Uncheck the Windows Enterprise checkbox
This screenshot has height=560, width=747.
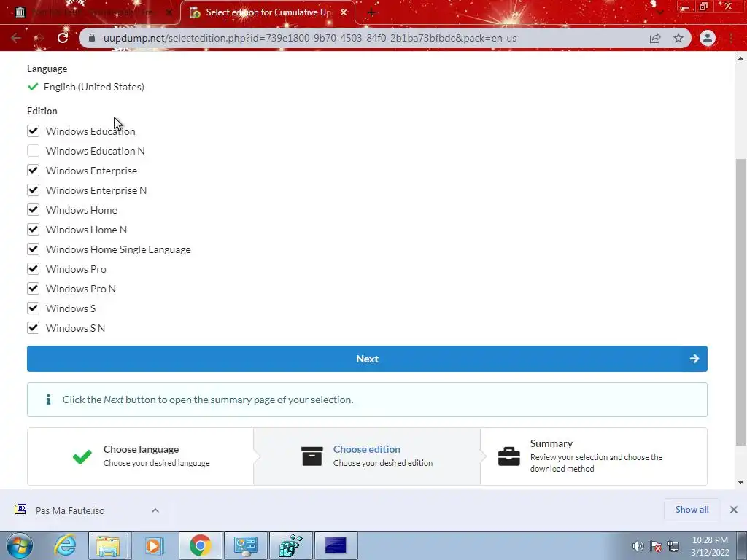coord(33,171)
